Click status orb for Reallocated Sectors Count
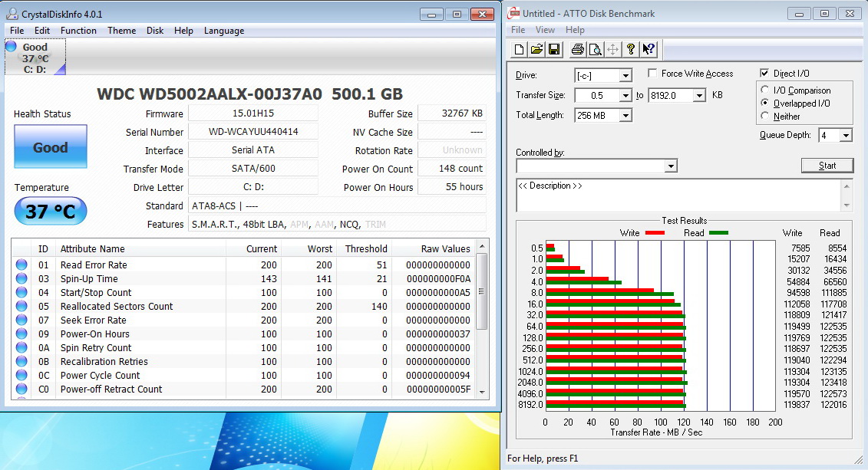 (x=21, y=307)
